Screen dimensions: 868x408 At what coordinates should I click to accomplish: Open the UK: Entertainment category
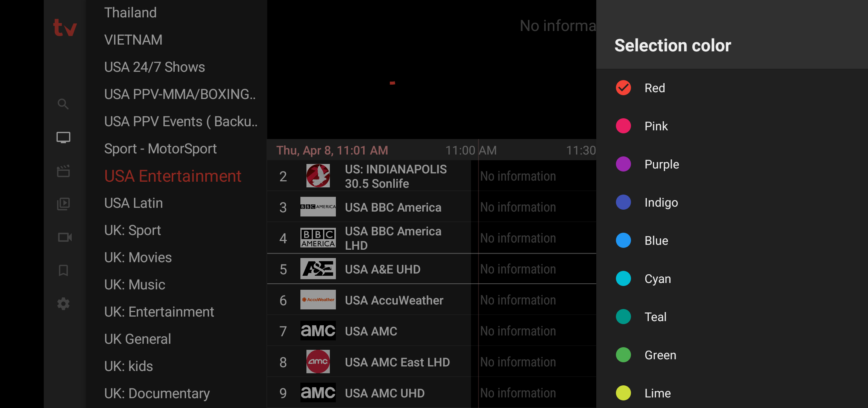(177, 312)
